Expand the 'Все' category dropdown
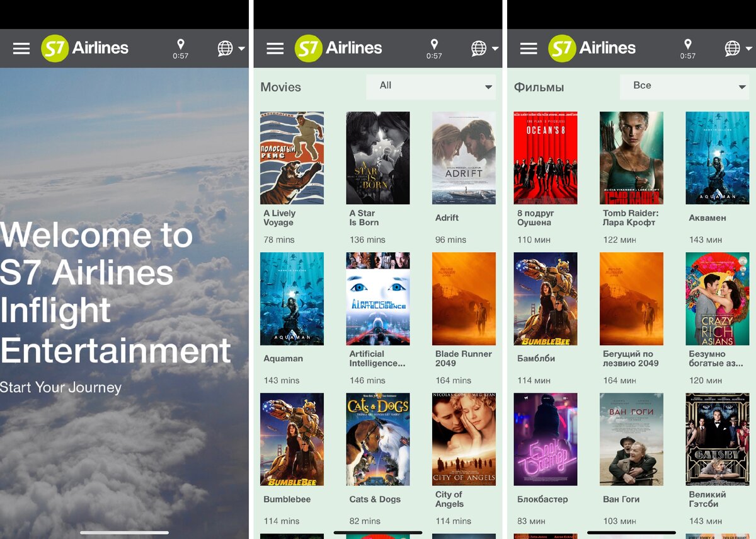 point(685,86)
